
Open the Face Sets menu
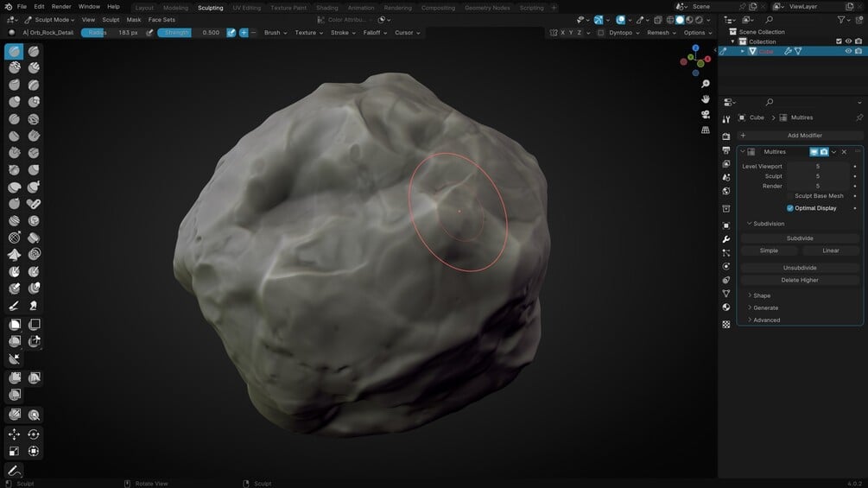[162, 19]
